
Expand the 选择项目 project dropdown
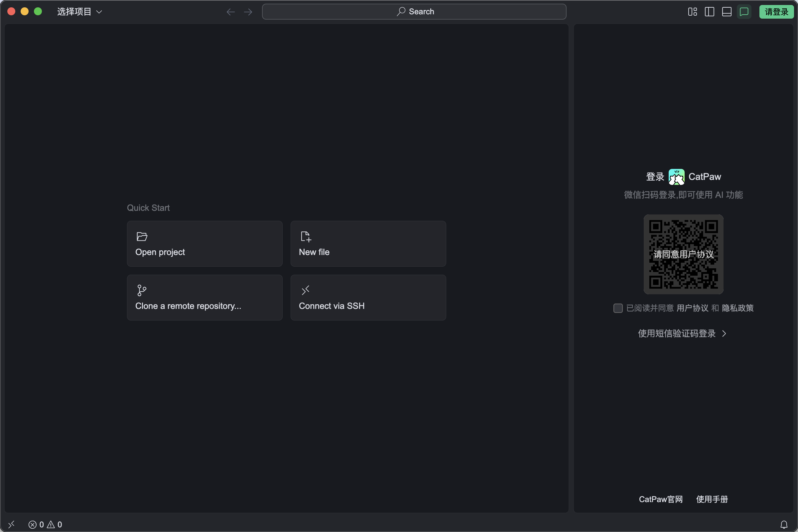(x=80, y=12)
